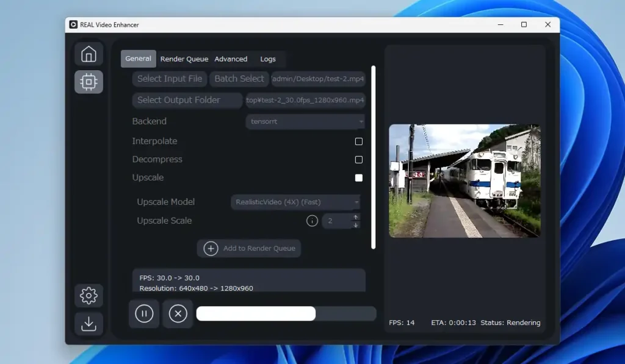Pause the current render
Screen dimensions: 625x364
point(144,314)
